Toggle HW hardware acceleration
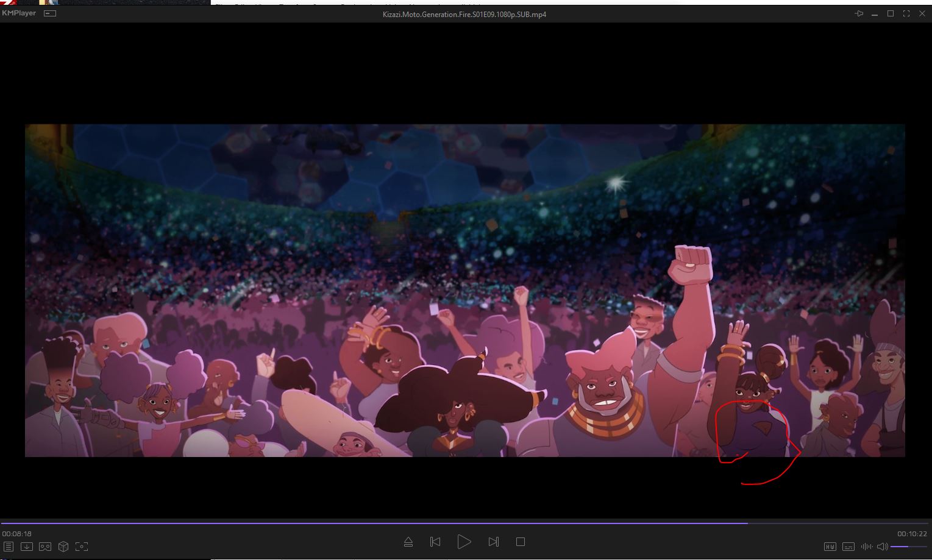932x560 pixels. [x=830, y=547]
